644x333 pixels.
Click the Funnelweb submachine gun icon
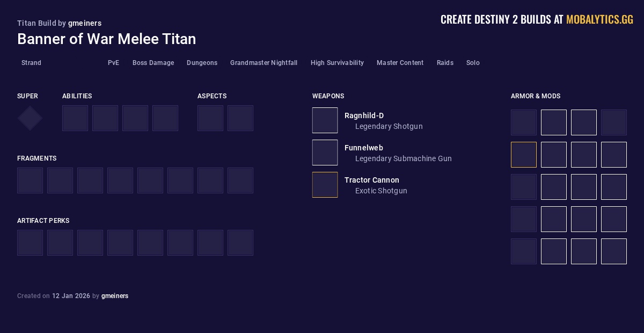click(x=325, y=153)
